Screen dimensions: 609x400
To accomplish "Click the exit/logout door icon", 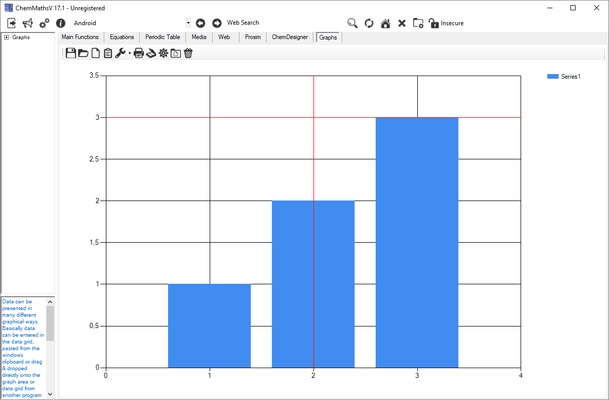I will (x=12, y=23).
